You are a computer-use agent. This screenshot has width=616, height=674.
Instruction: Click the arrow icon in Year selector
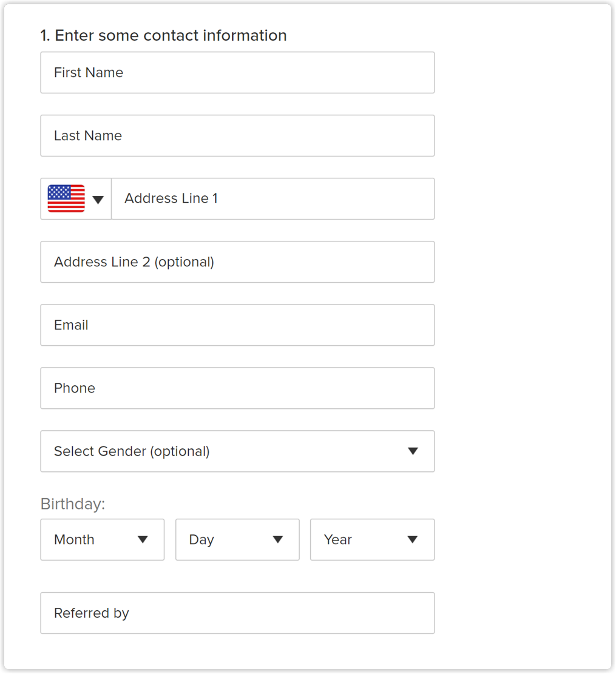(x=413, y=539)
